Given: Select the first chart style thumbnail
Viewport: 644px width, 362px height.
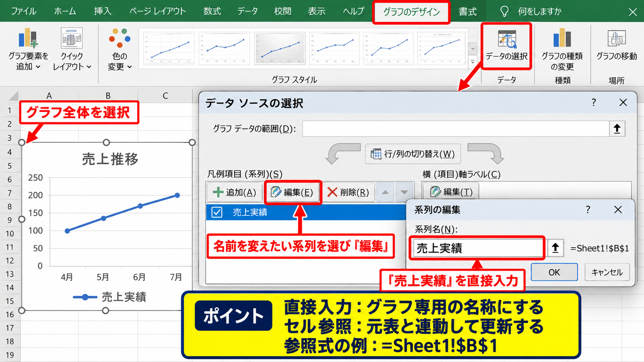Looking at the screenshot, I should click(168, 48).
